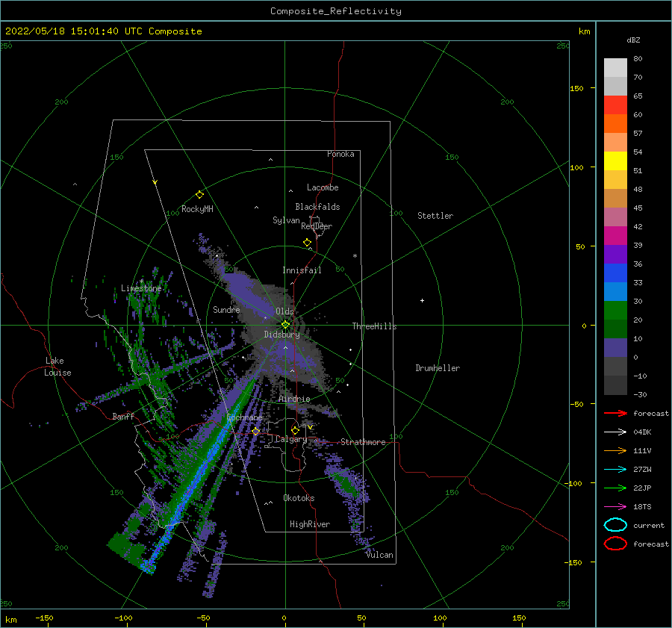
Task: Click the Okotoks city label
Action: pos(299,498)
